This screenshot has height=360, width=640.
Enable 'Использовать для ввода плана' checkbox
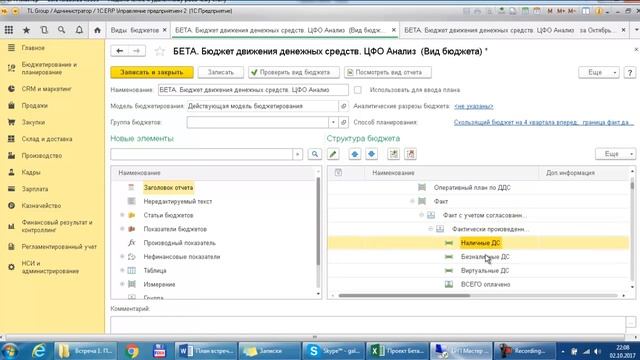tap(358, 90)
